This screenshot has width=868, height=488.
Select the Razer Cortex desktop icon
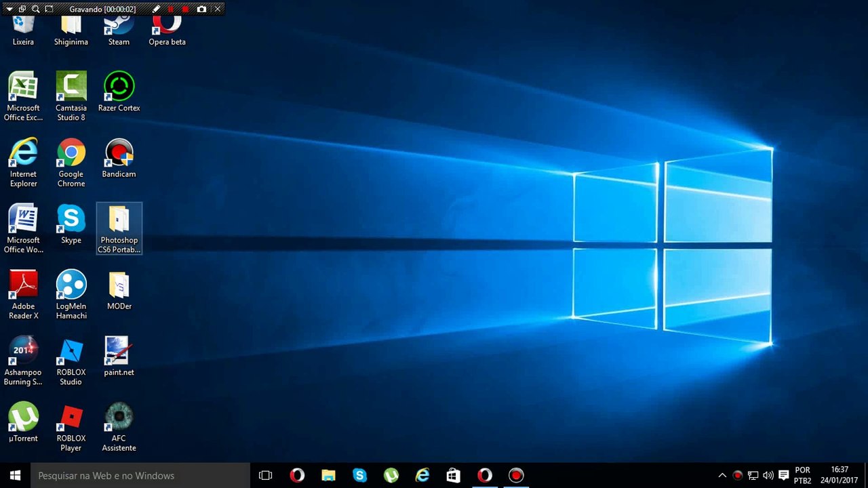119,91
